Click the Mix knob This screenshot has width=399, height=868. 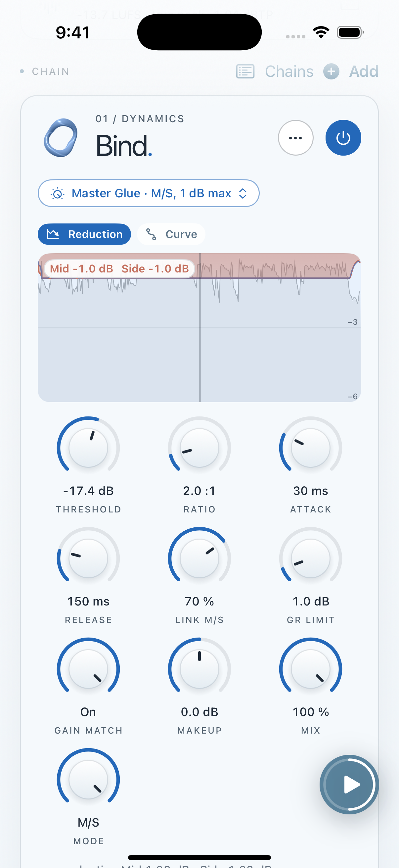(x=310, y=669)
